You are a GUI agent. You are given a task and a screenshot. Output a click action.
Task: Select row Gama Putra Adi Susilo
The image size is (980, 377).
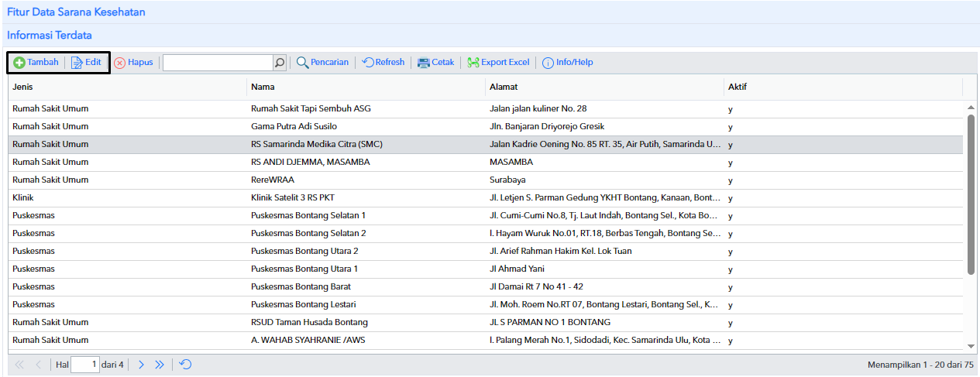point(486,126)
